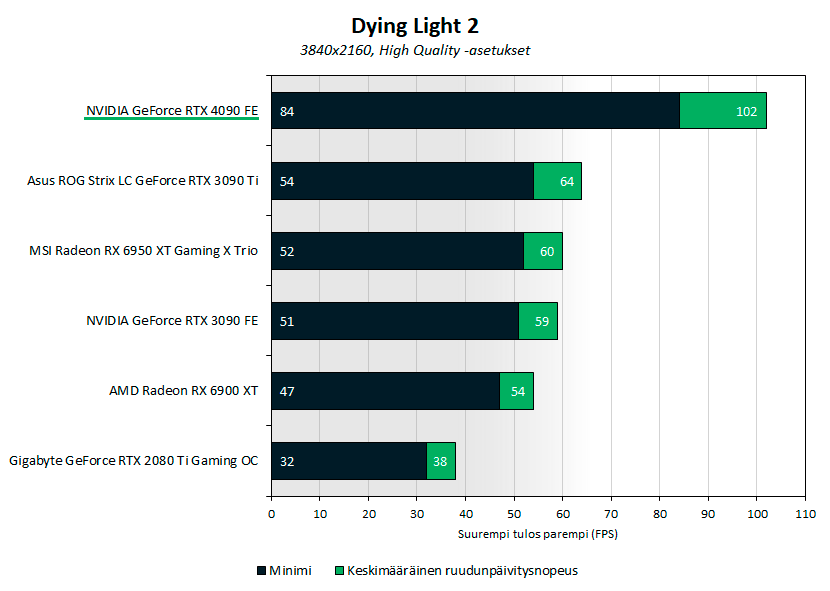Image resolution: width=830 pixels, height=591 pixels.
Task: Click the x-axis tick label 30
Action: point(417,514)
